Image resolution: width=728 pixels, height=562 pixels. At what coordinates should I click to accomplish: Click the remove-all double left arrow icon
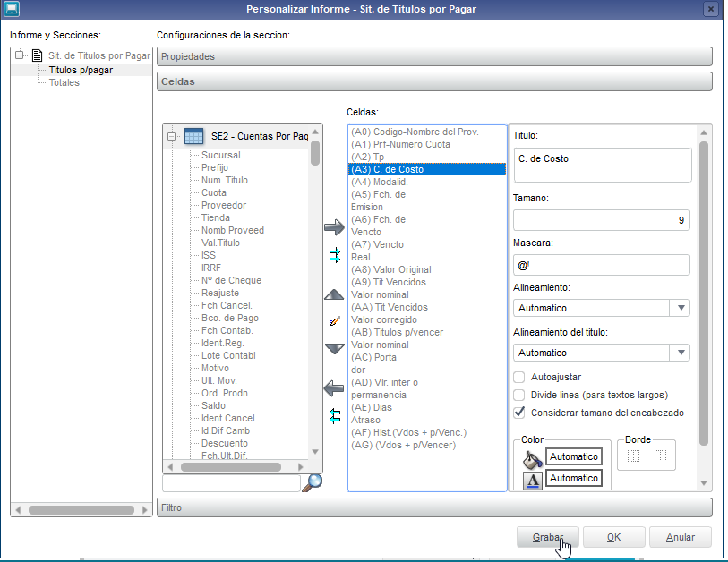click(335, 416)
